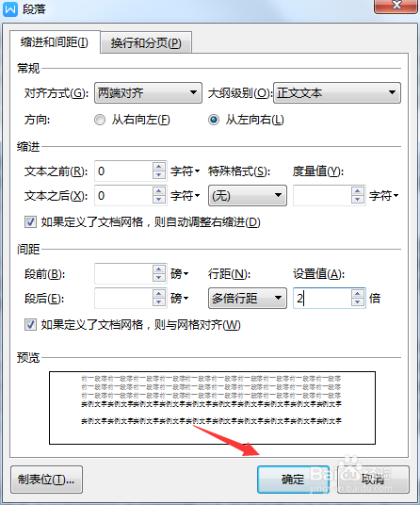Decrease 设置值 with down arrow
Viewport: 420px width, 505px height.
(x=358, y=302)
